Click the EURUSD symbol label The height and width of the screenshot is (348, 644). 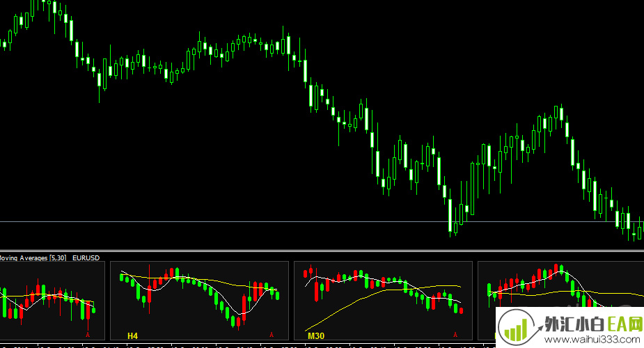86,258
